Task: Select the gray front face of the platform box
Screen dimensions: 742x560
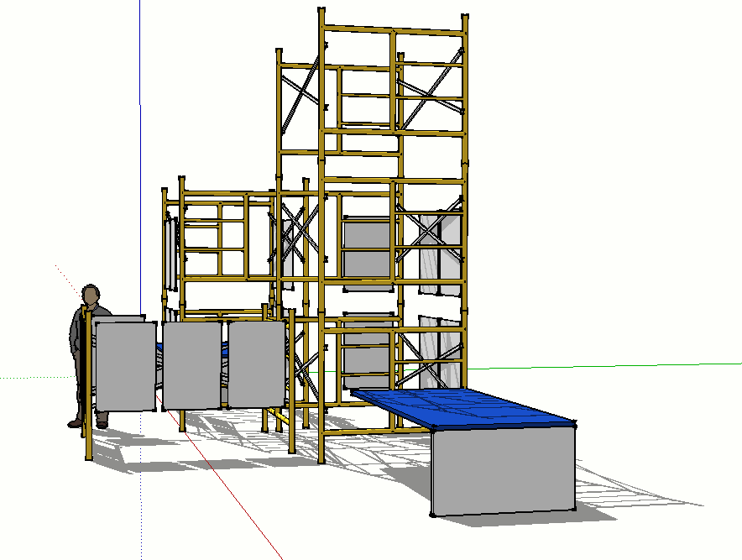Action: 504,470
